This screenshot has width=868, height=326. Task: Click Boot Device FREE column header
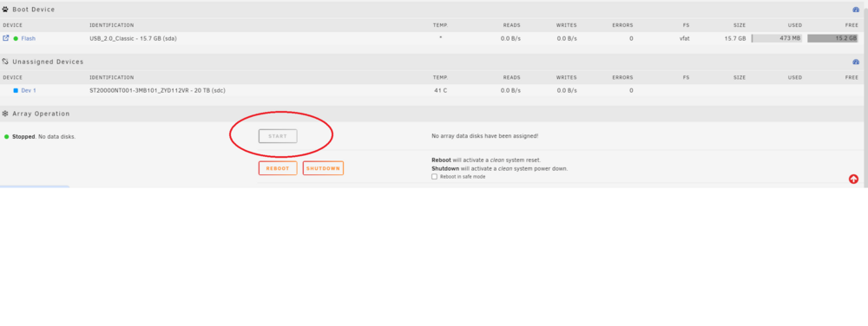tap(852, 25)
